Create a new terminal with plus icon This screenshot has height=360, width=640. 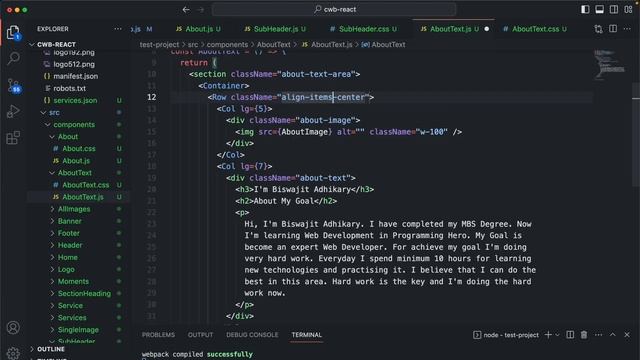pos(548,335)
